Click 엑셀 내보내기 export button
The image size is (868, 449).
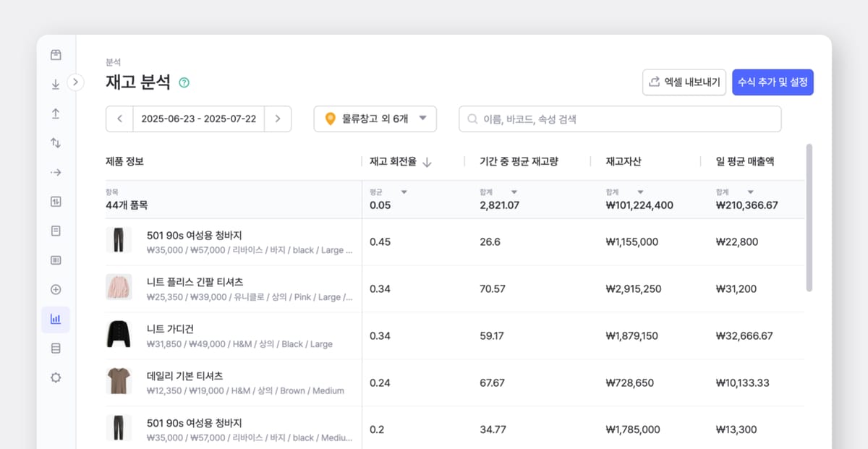coord(684,82)
